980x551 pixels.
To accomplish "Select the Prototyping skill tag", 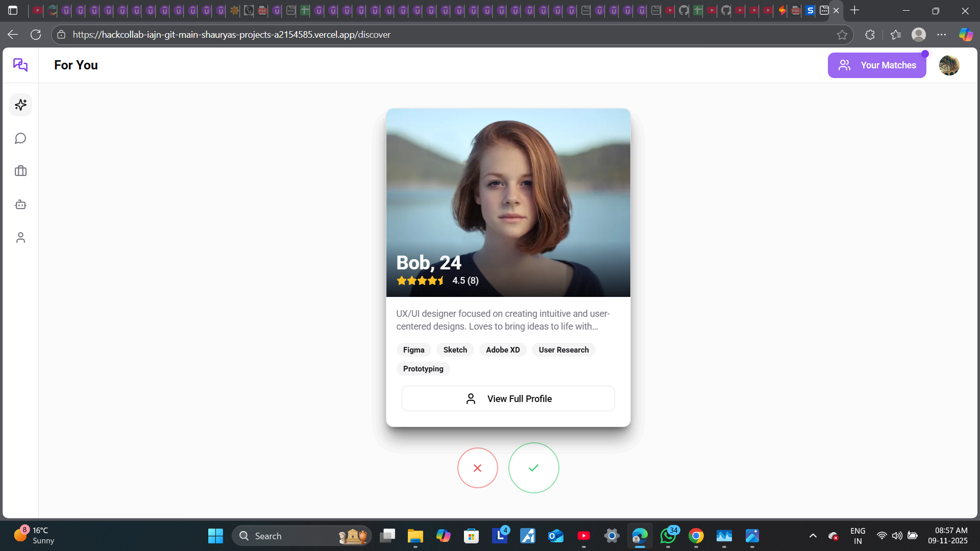I will tap(423, 368).
